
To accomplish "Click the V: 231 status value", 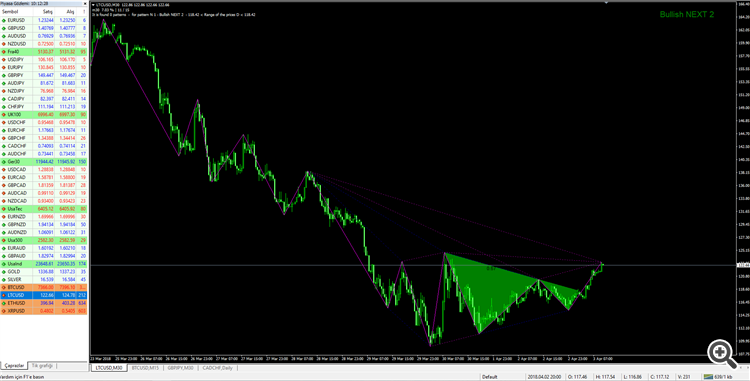I will [683, 377].
